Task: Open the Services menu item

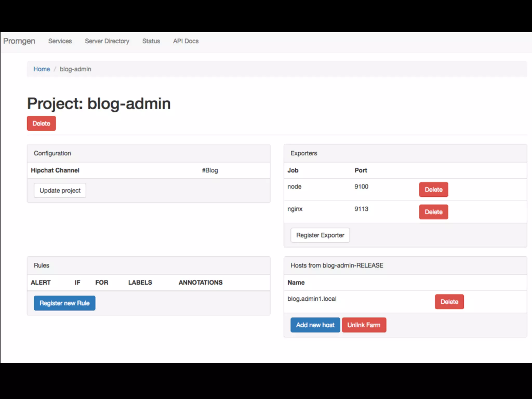Action: [60, 41]
